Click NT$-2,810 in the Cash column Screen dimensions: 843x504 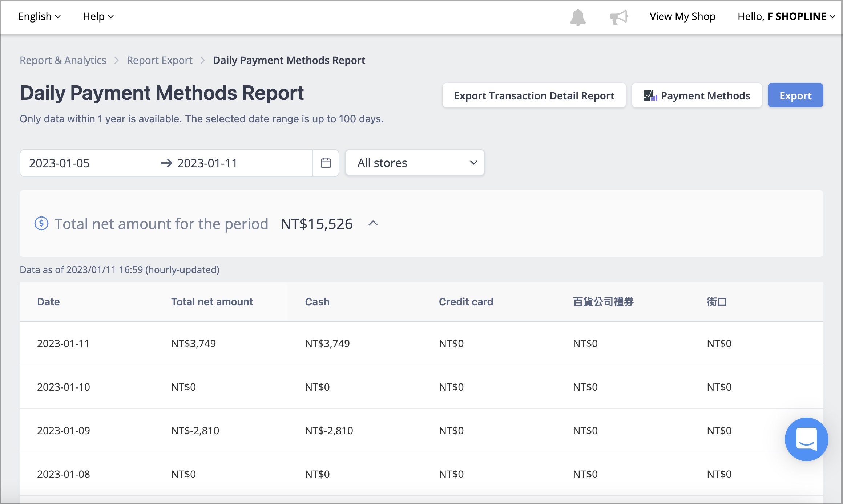pyautogui.click(x=329, y=431)
